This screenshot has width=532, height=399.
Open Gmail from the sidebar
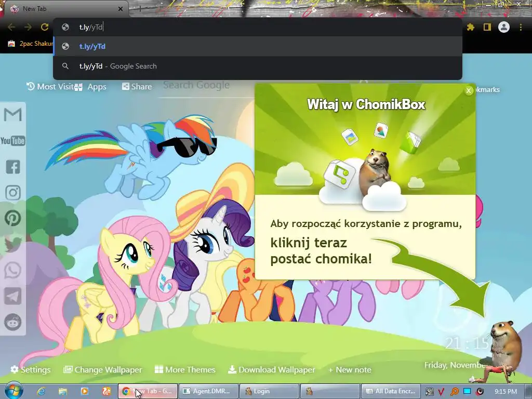click(13, 115)
